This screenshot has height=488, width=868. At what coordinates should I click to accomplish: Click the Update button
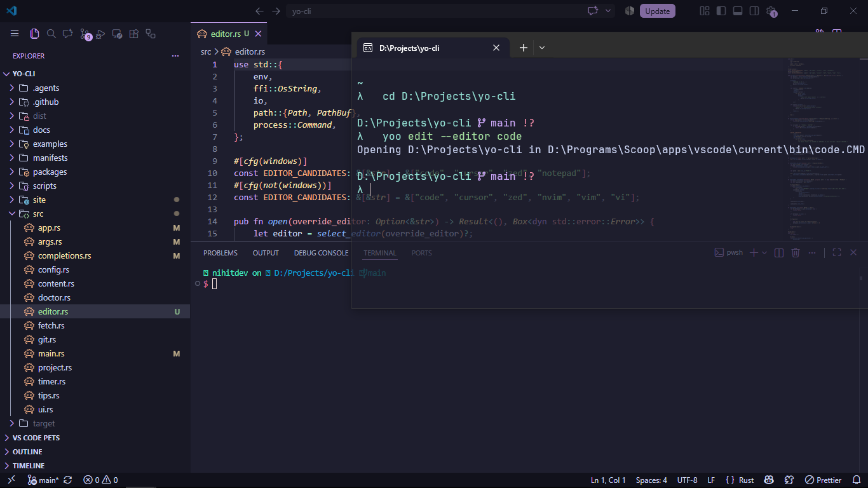(658, 11)
